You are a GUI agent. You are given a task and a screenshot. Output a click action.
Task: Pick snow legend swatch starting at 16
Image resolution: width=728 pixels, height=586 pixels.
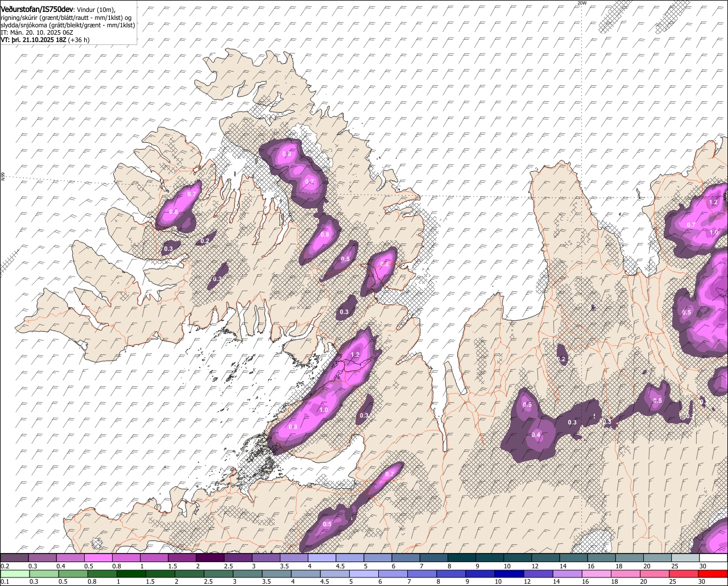point(601,558)
